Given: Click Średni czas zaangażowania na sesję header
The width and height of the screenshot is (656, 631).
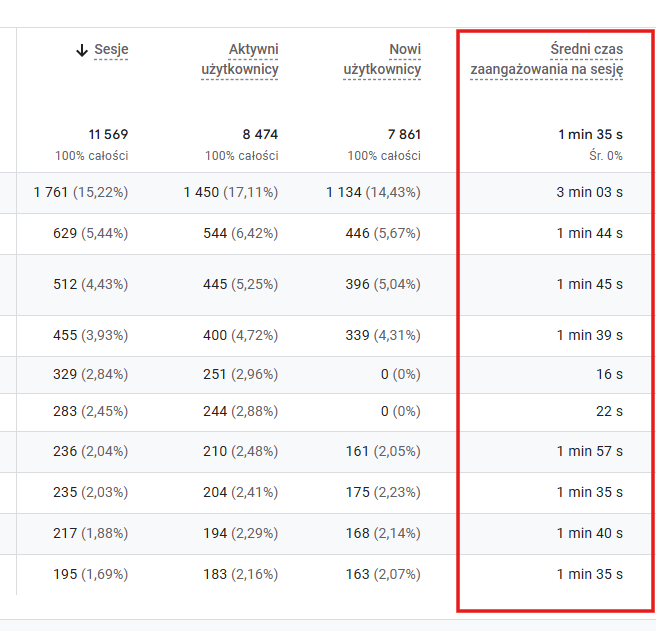Looking at the screenshot, I should [x=547, y=60].
